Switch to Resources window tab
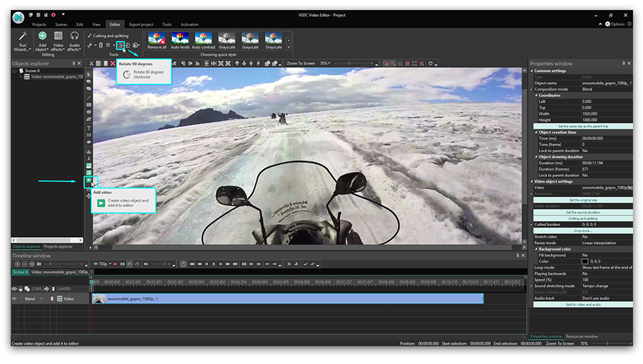643x364 pixels. click(x=582, y=336)
